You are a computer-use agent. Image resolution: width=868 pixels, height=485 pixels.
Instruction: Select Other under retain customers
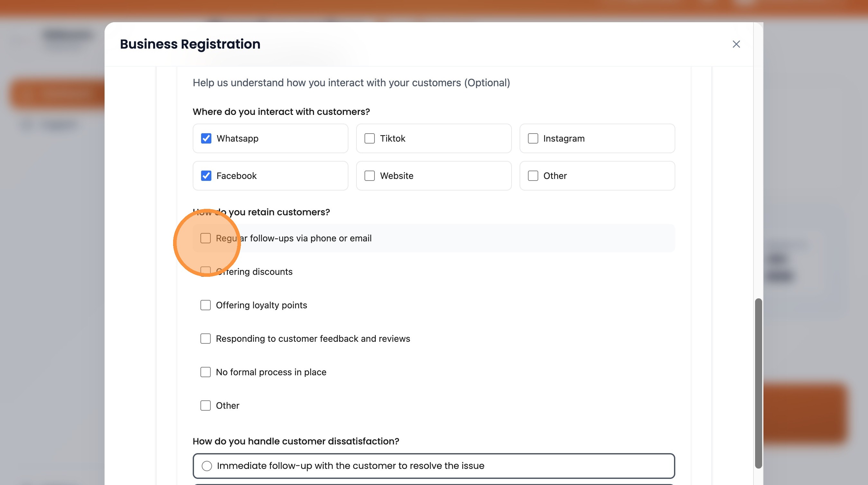[205, 406]
